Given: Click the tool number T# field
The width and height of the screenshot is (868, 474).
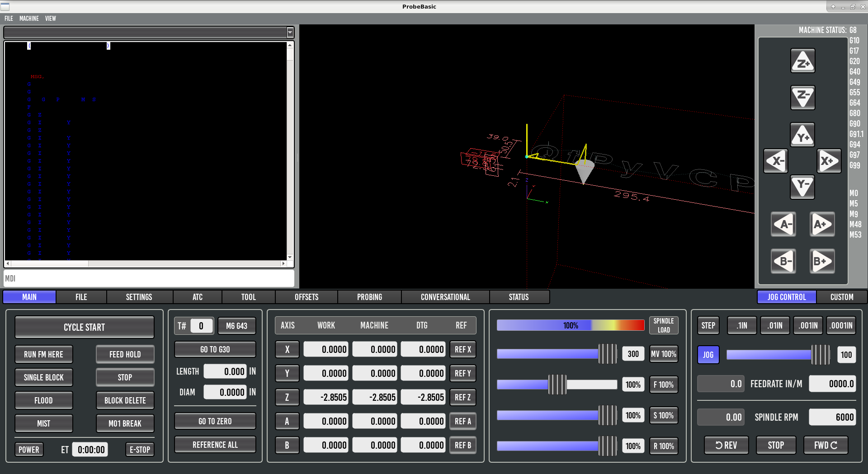Looking at the screenshot, I should pos(201,326).
